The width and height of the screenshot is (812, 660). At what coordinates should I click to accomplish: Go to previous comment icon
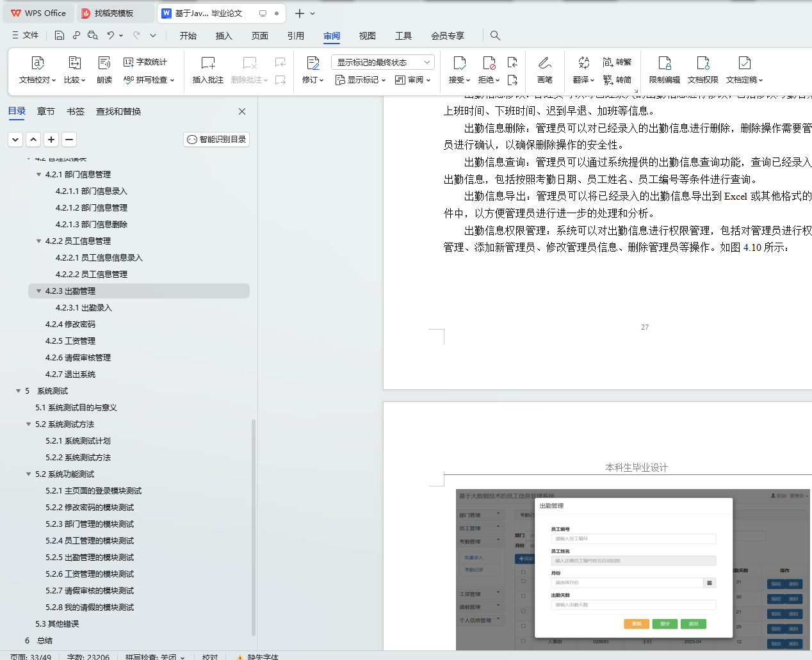click(x=280, y=62)
